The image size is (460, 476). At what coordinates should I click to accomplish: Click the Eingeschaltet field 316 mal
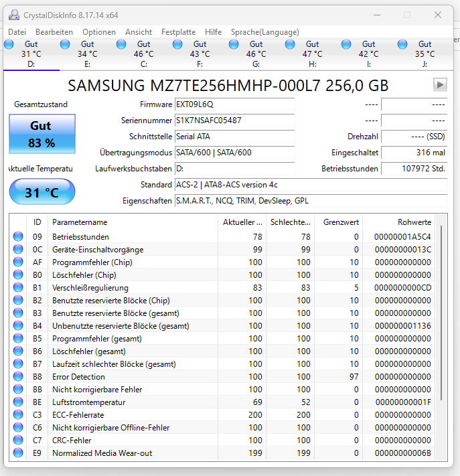(414, 153)
